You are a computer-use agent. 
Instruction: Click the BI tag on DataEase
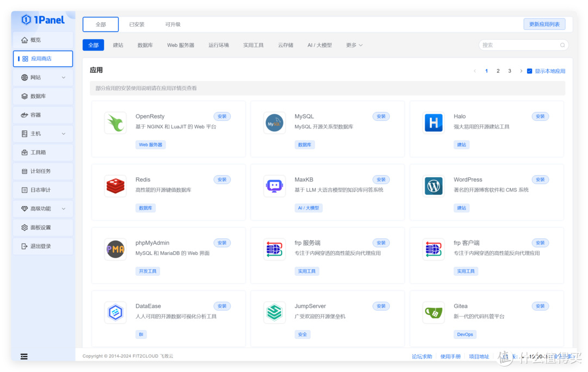coord(141,334)
